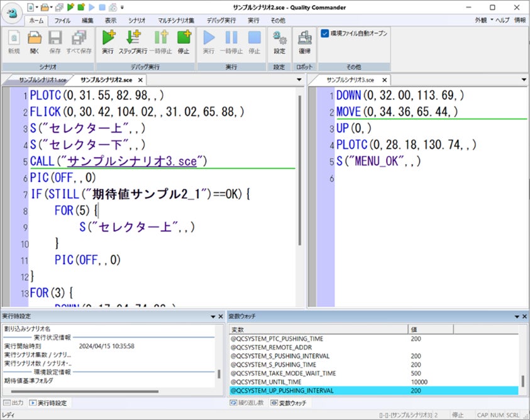Click the 変数ウォッチ list vertical scrollbar
Viewport: 530px width, 420px height.
pyautogui.click(x=522, y=380)
